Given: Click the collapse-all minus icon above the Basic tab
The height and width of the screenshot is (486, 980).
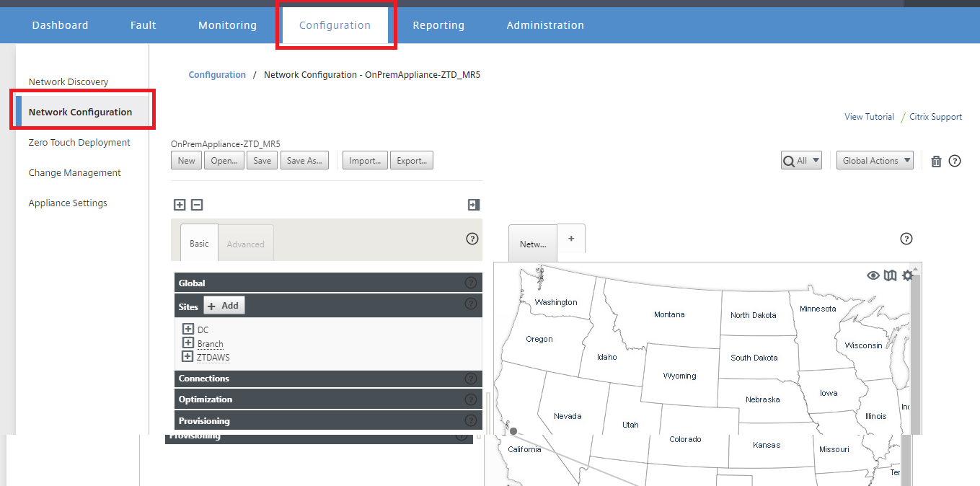Looking at the screenshot, I should [197, 205].
